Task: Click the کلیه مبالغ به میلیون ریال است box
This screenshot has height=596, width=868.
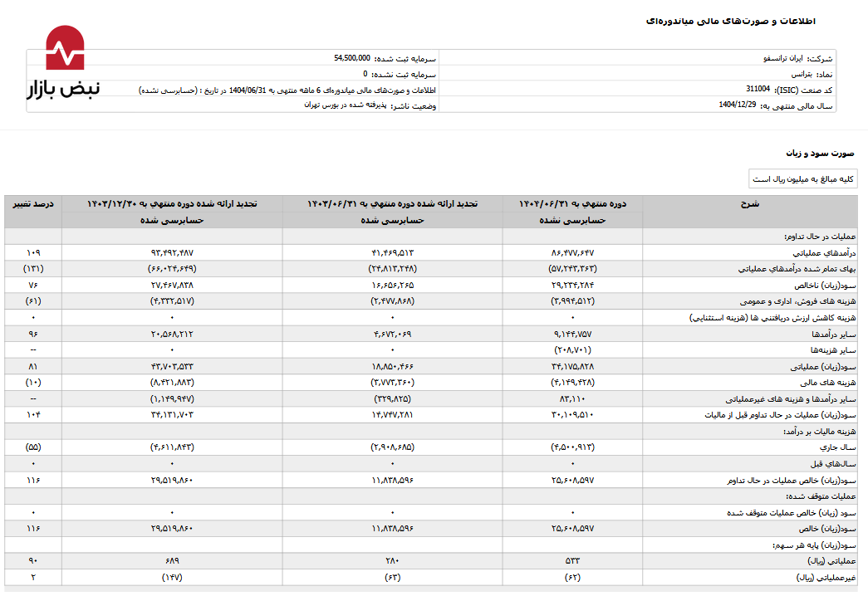Action: pos(802,179)
